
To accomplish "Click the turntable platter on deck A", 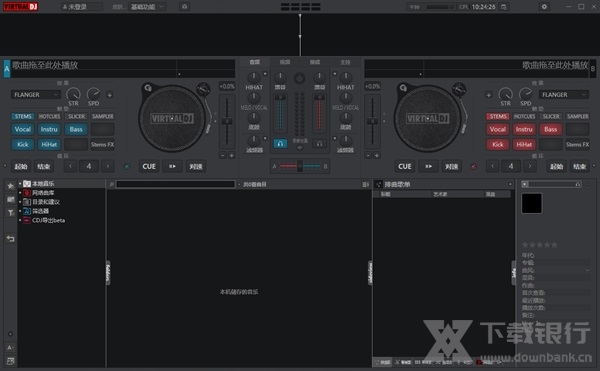I will (172, 119).
